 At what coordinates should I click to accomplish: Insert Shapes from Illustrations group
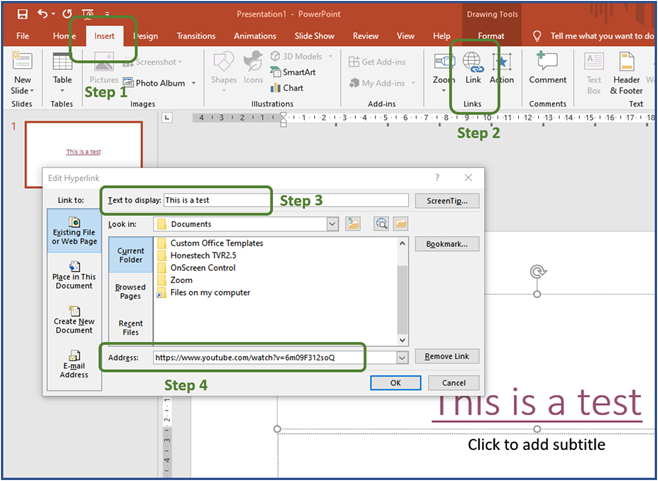[224, 71]
